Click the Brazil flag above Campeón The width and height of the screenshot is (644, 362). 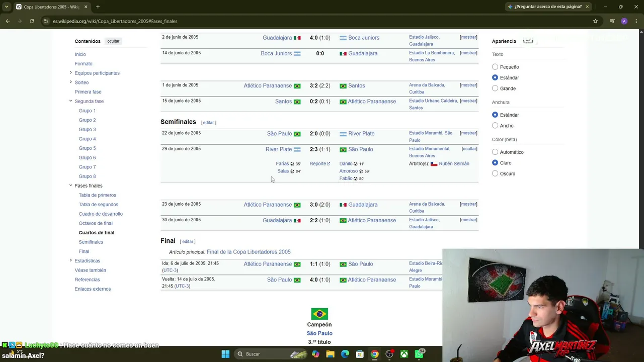[319, 314]
